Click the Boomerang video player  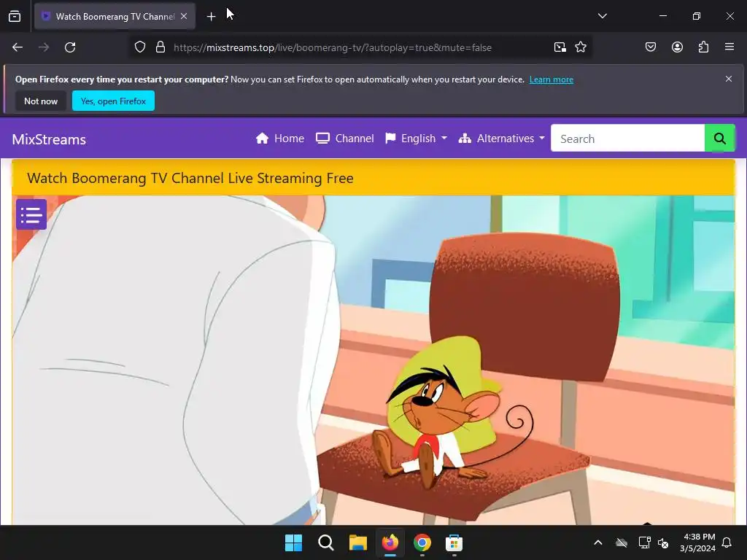coord(373,360)
